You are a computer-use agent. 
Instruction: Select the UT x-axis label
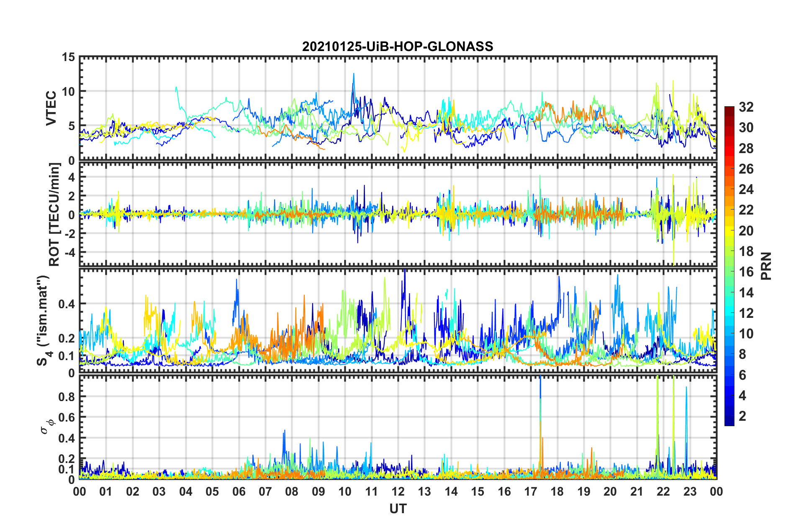pos(398,509)
